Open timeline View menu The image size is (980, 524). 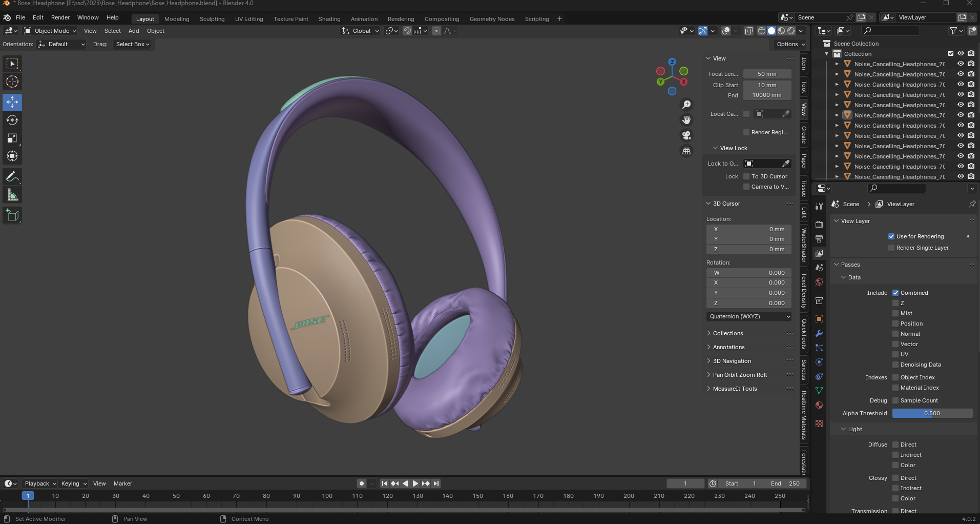pos(99,483)
